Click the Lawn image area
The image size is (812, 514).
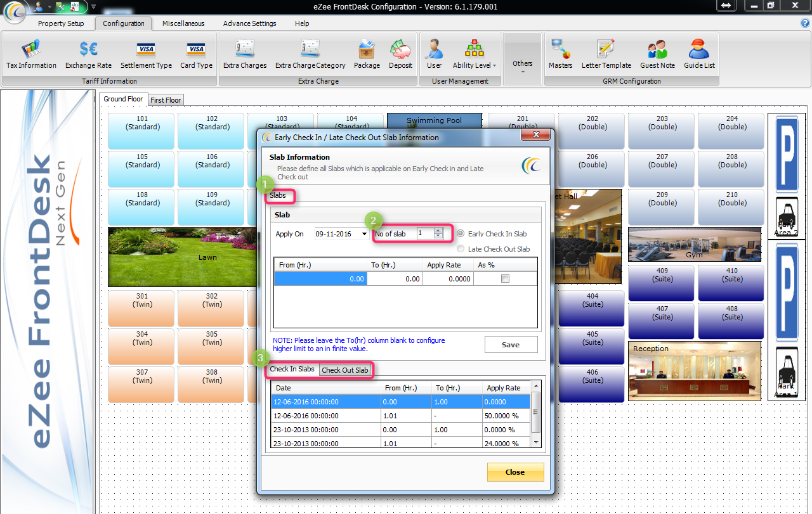(x=184, y=257)
